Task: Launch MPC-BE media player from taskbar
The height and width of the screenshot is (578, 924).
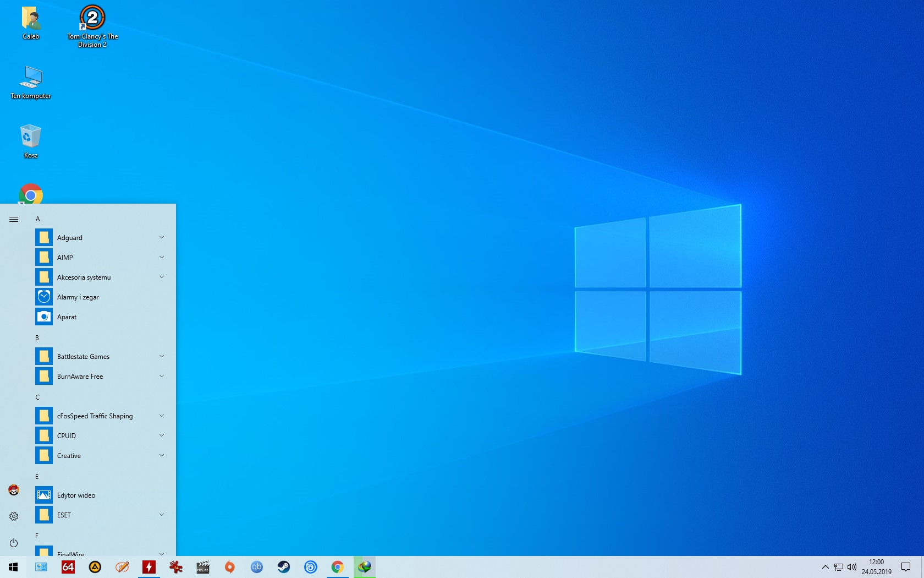Action: pyautogui.click(x=203, y=567)
